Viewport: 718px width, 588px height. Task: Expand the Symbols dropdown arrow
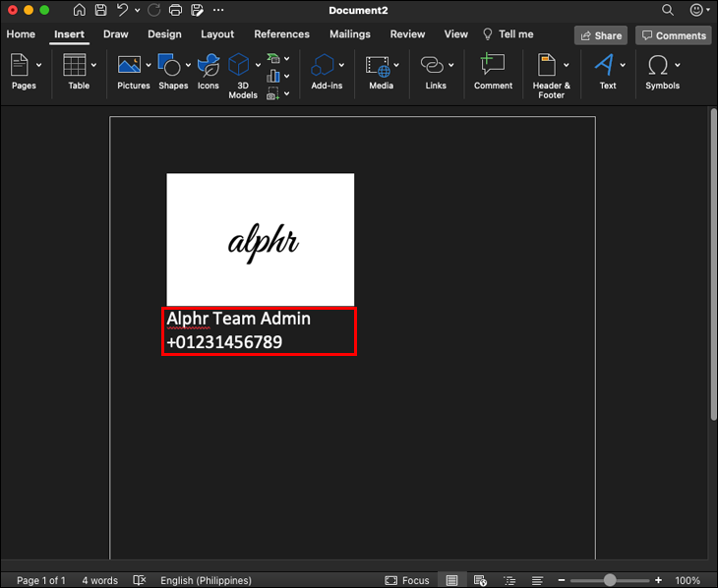tap(677, 66)
